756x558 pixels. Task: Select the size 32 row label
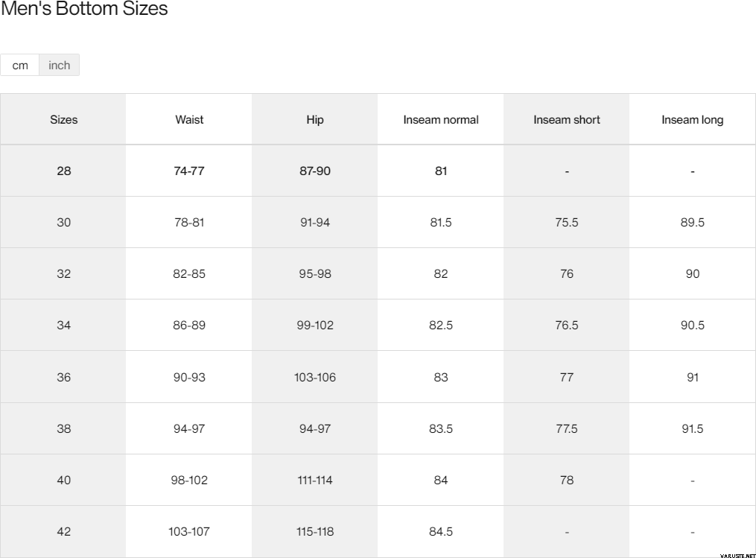(x=64, y=273)
